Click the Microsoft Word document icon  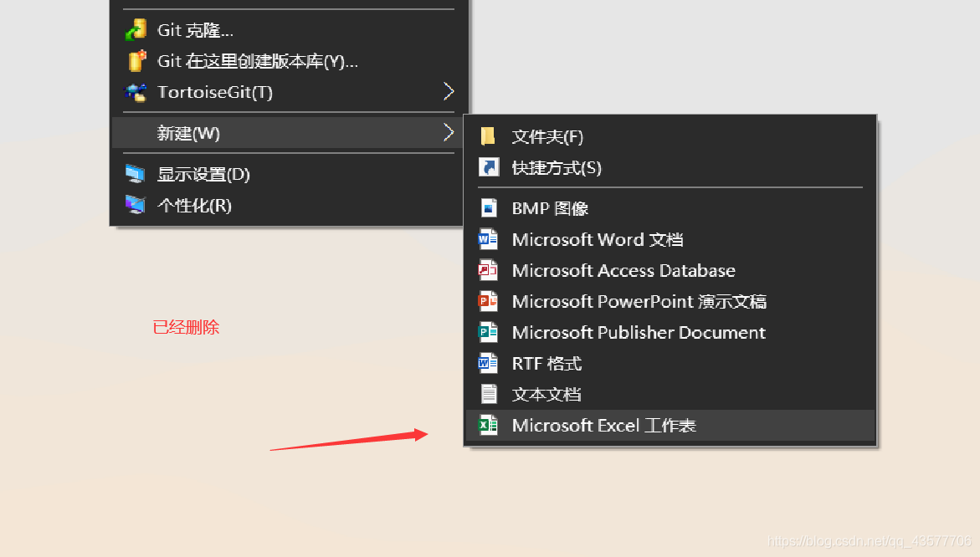click(x=490, y=239)
